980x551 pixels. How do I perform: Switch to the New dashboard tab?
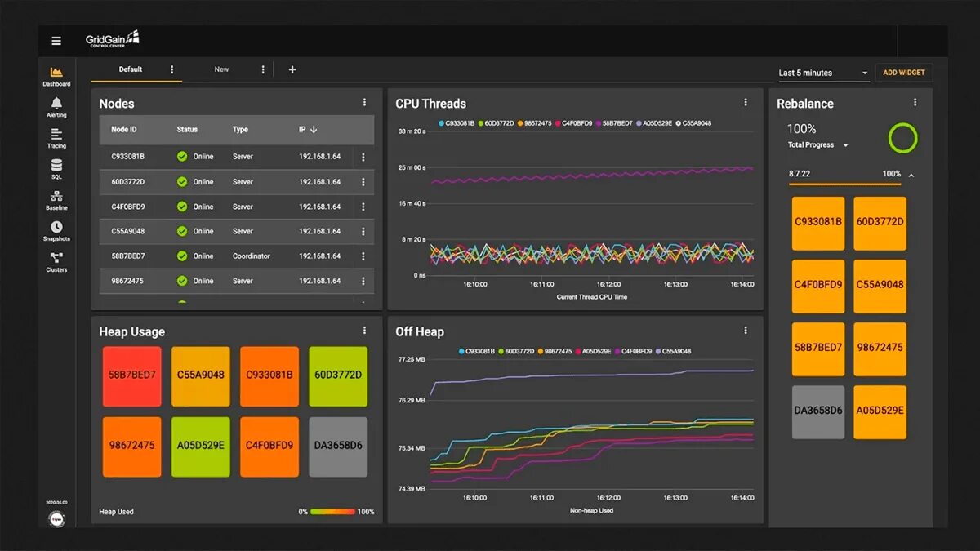[221, 69]
